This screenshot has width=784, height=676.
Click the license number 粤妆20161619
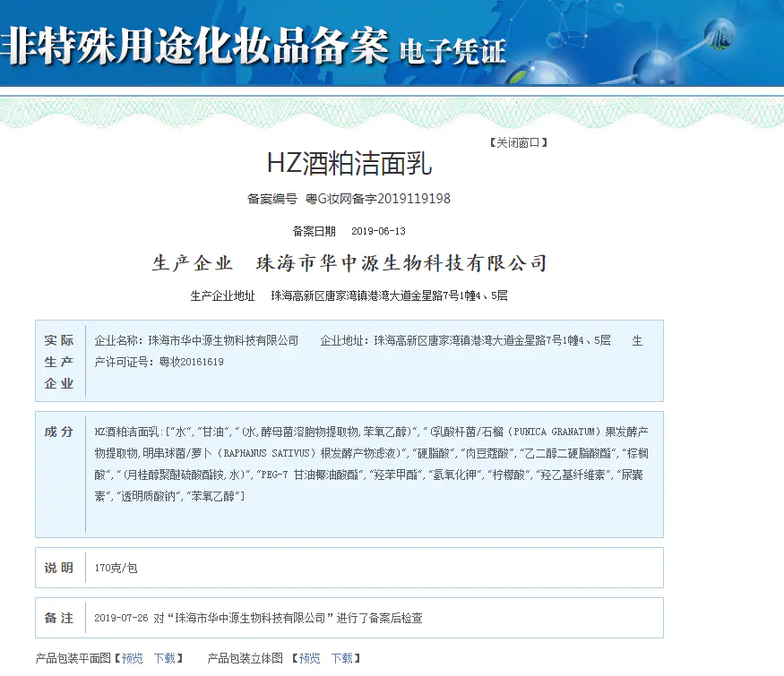[x=192, y=362]
